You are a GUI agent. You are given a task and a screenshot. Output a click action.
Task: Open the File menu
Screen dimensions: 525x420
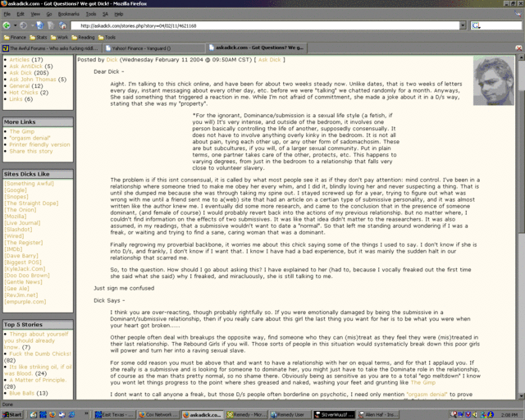[7, 14]
